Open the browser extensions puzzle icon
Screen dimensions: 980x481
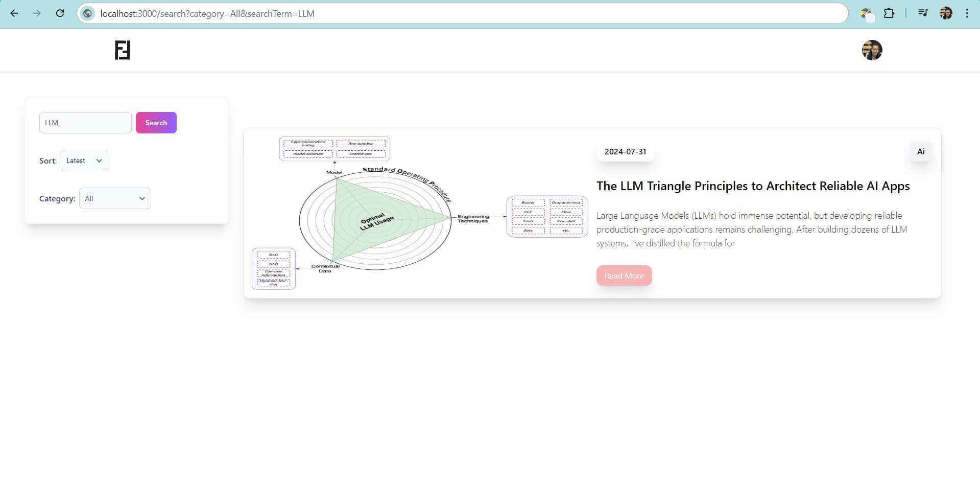coord(889,13)
